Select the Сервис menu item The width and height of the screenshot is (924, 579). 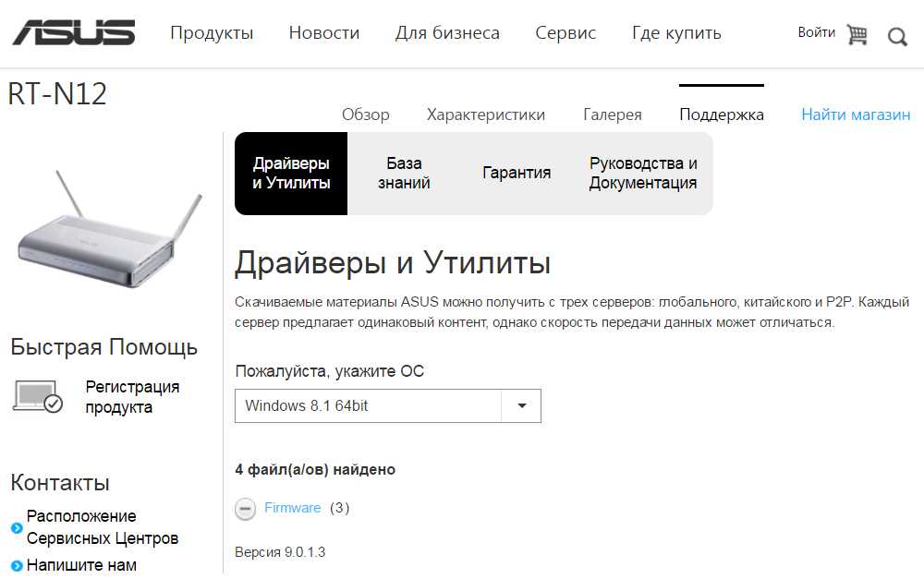point(565,33)
